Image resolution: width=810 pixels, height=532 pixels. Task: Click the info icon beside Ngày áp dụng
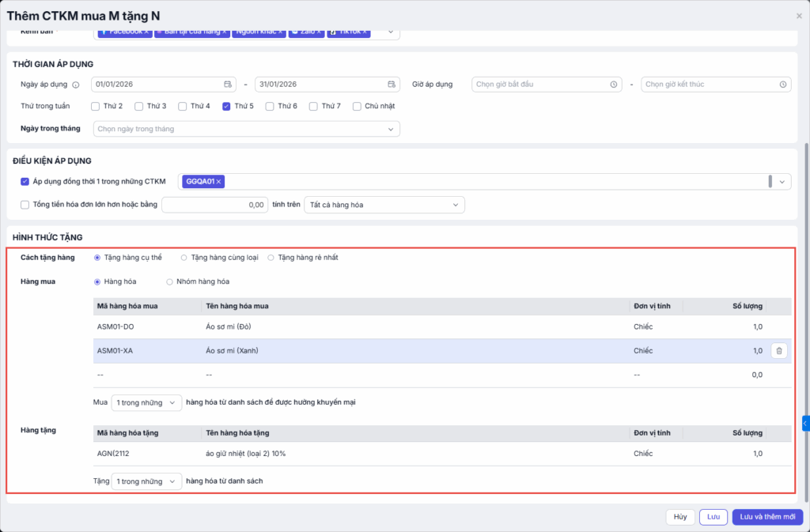pyautogui.click(x=76, y=85)
